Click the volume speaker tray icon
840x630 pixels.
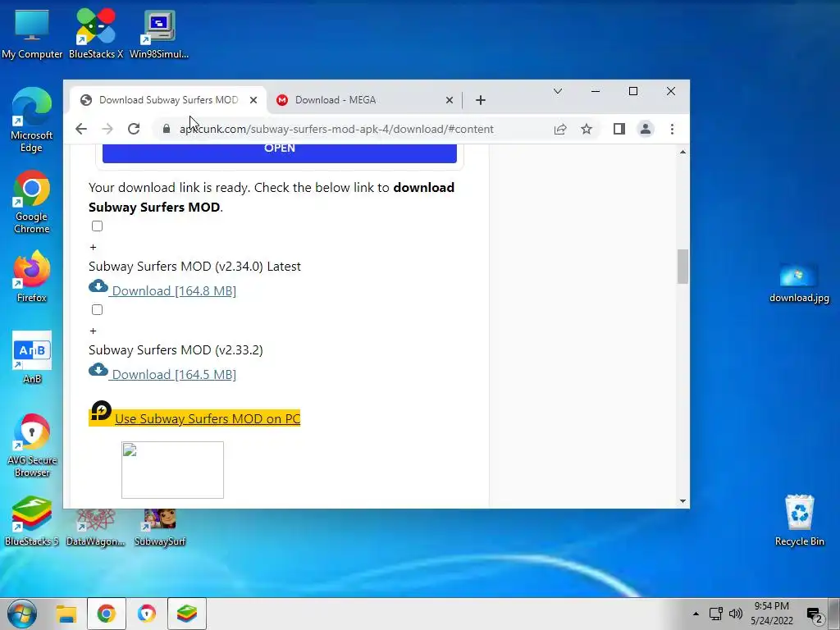(736, 614)
